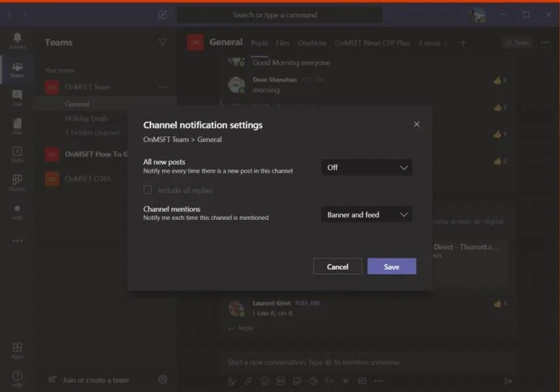This screenshot has width=560, height=392.
Task: Open the Channel mentions dropdown
Action: 367,215
